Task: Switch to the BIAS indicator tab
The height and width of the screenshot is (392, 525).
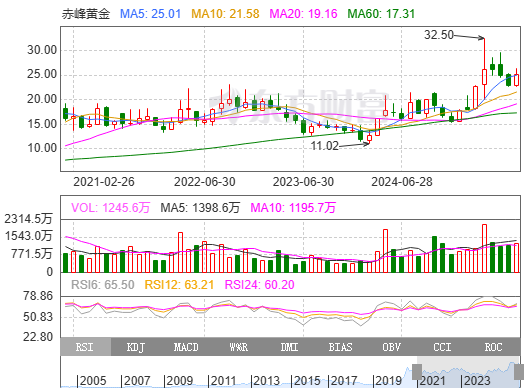Action: (340, 347)
